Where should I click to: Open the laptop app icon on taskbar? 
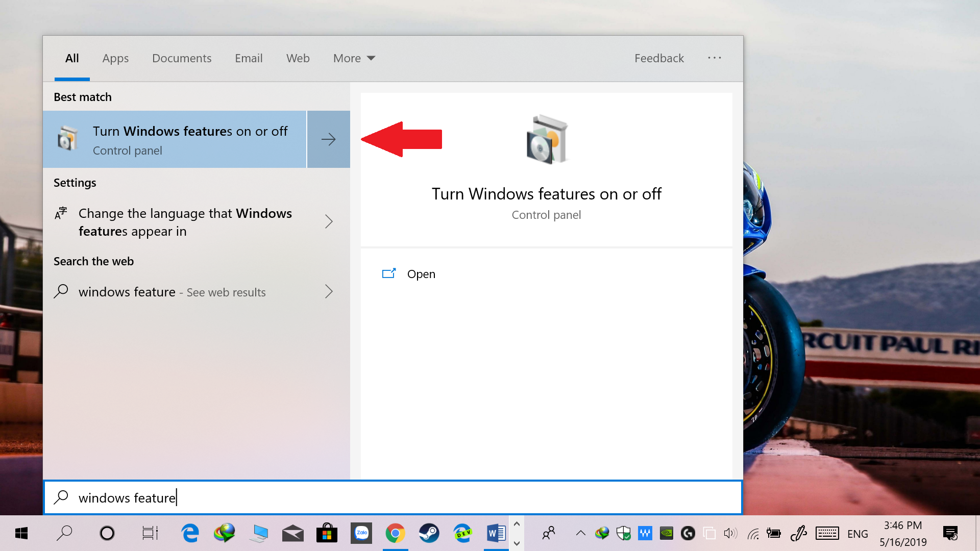(x=259, y=534)
